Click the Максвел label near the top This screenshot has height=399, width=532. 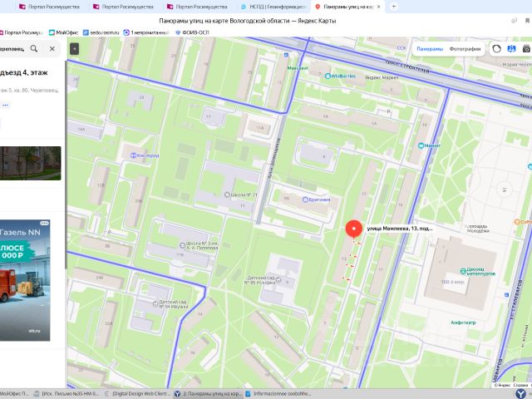[x=298, y=68]
